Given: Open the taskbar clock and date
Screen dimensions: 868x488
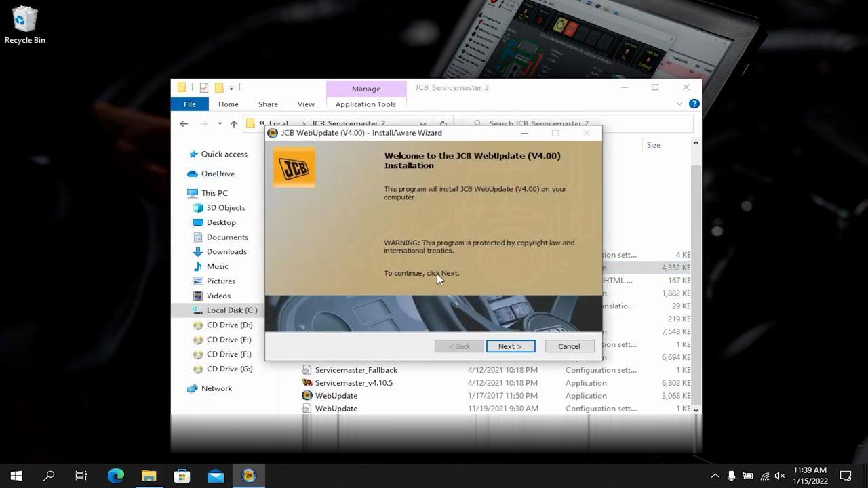Looking at the screenshot, I should coord(810,476).
